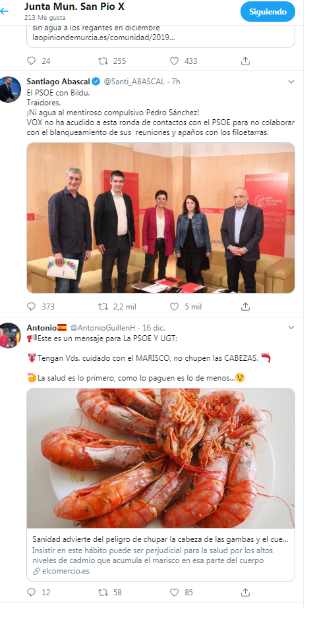Like the top tweet with 433 likes
The image size is (315, 644).
(x=175, y=61)
